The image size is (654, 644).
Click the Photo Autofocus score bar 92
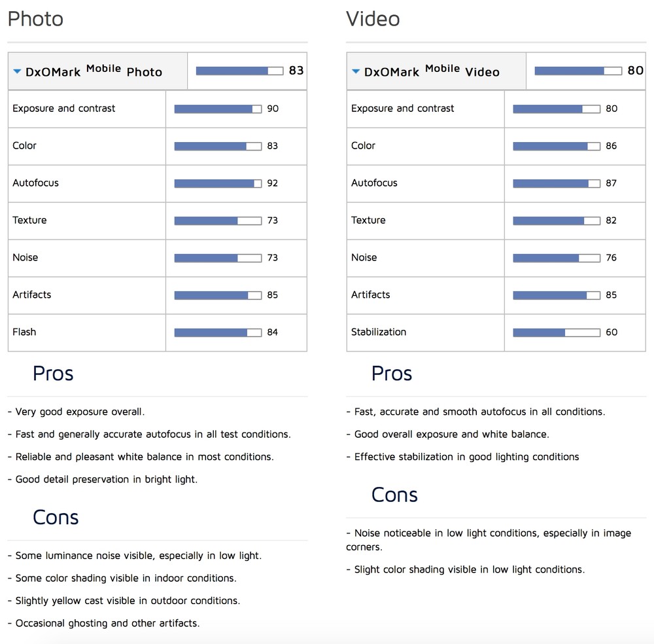click(218, 183)
